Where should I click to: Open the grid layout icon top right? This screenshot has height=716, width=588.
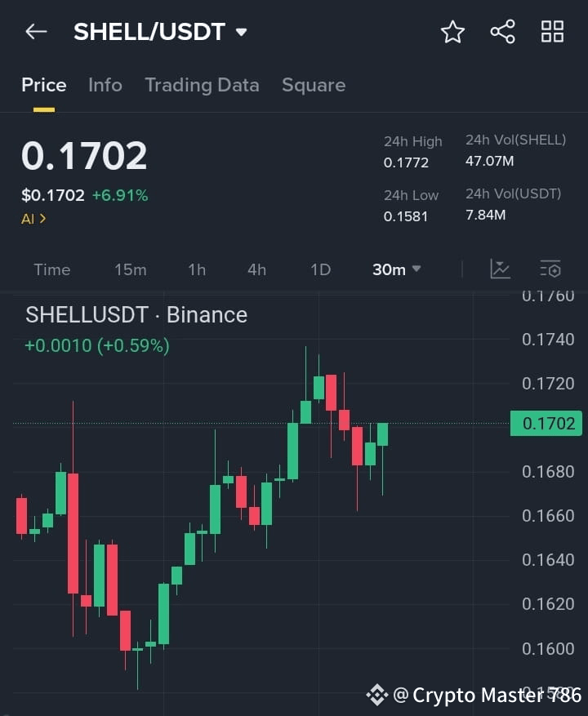(x=552, y=32)
